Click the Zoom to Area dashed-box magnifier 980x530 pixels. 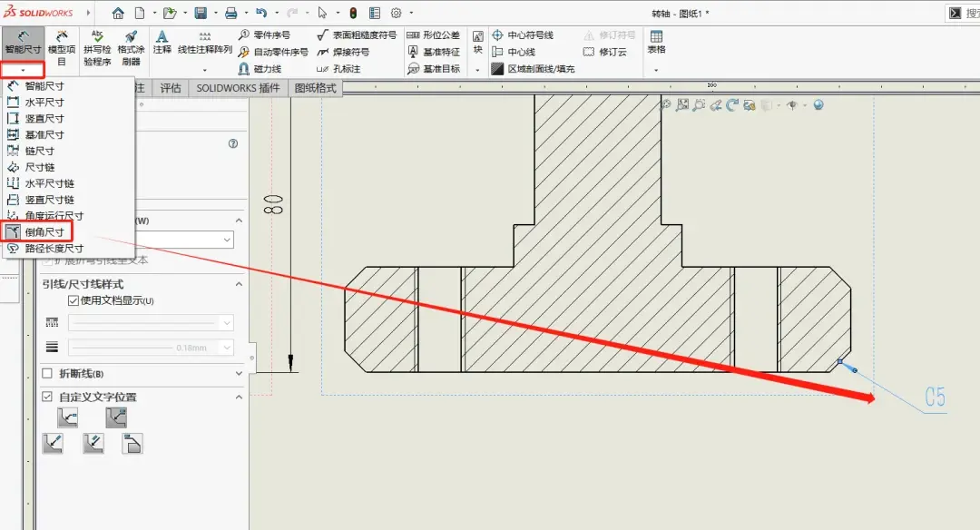tap(699, 105)
